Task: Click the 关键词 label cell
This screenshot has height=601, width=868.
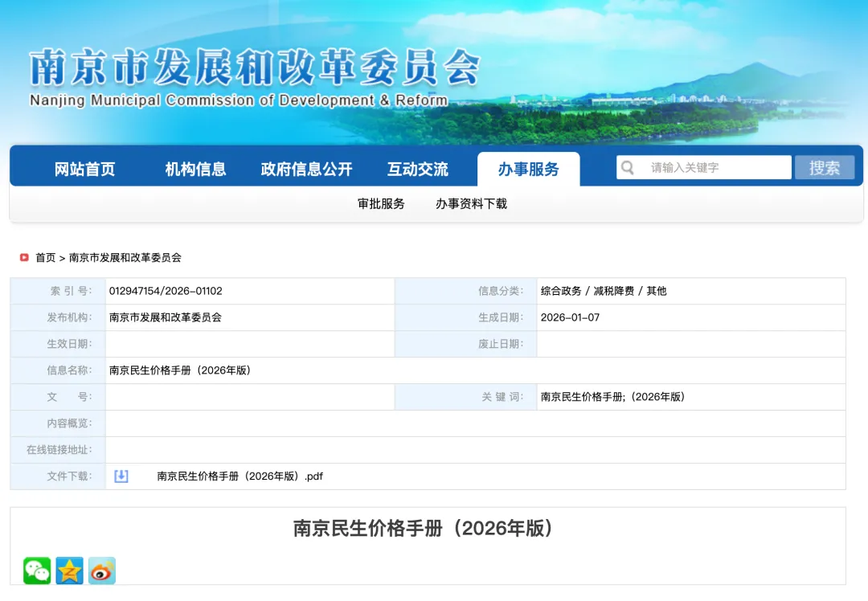Action: tap(466, 397)
